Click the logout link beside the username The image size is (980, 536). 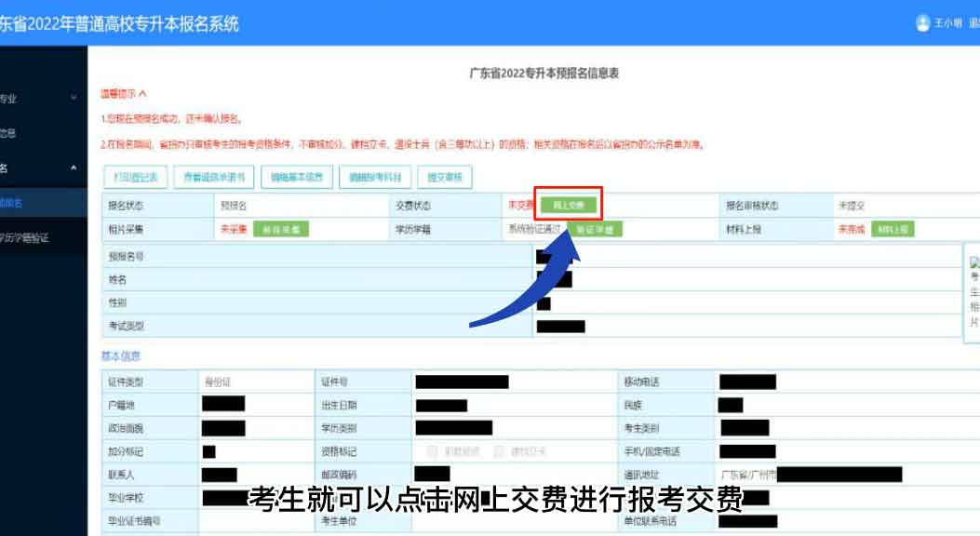point(973,23)
